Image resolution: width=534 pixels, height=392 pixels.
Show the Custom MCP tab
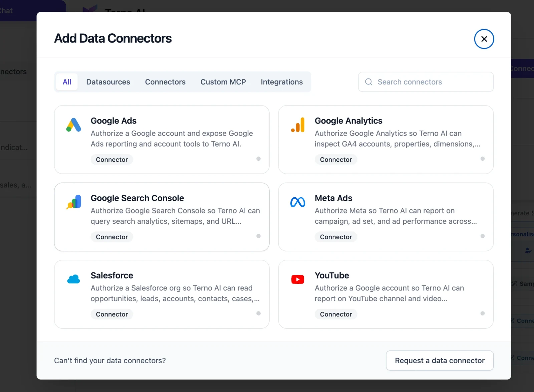click(x=223, y=82)
